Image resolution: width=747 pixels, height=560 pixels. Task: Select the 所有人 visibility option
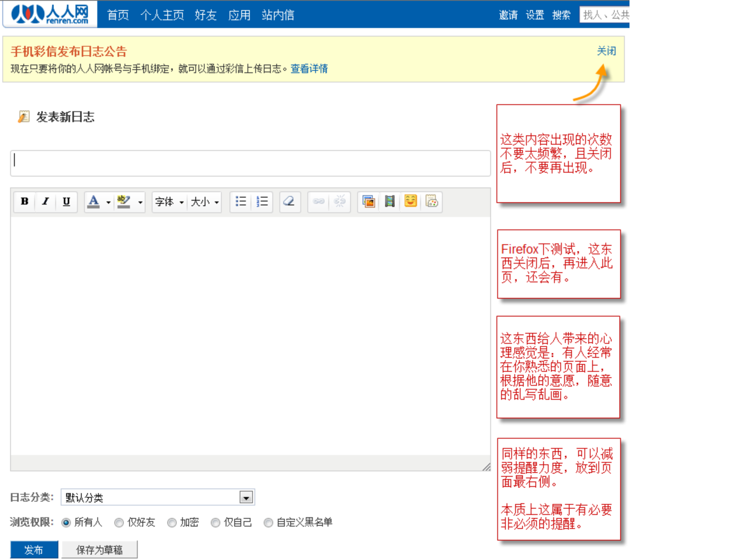coord(66,523)
